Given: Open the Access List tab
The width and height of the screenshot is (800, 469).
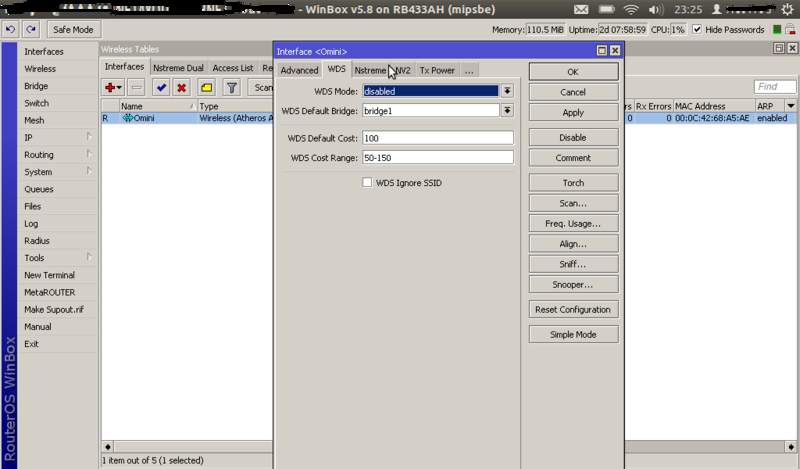Looking at the screenshot, I should 233,68.
